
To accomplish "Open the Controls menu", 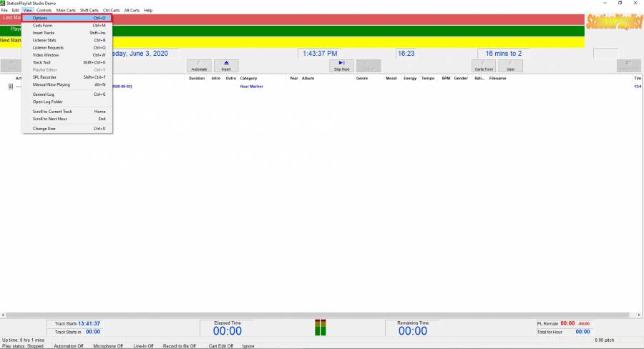I will [x=44, y=11].
